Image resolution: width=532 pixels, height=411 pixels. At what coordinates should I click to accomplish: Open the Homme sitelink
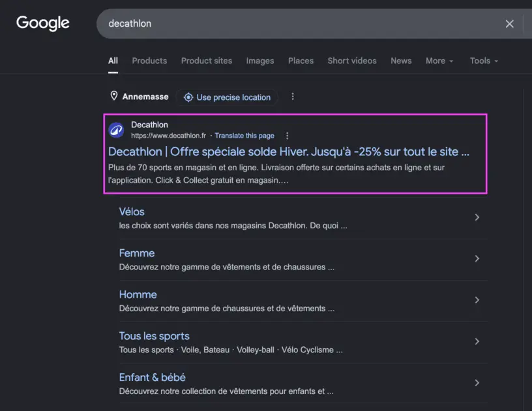pyautogui.click(x=138, y=295)
